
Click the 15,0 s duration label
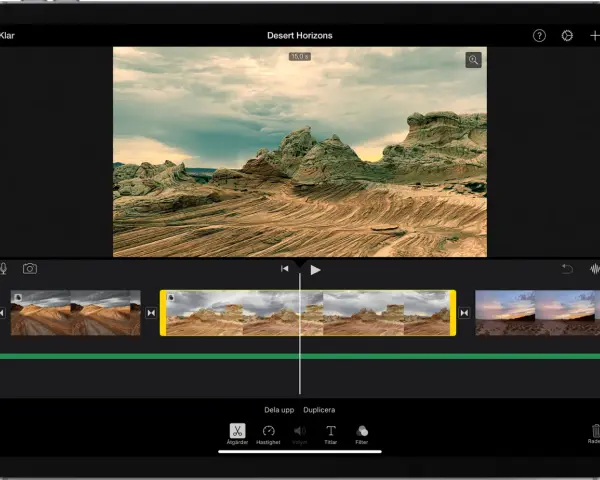(300, 57)
